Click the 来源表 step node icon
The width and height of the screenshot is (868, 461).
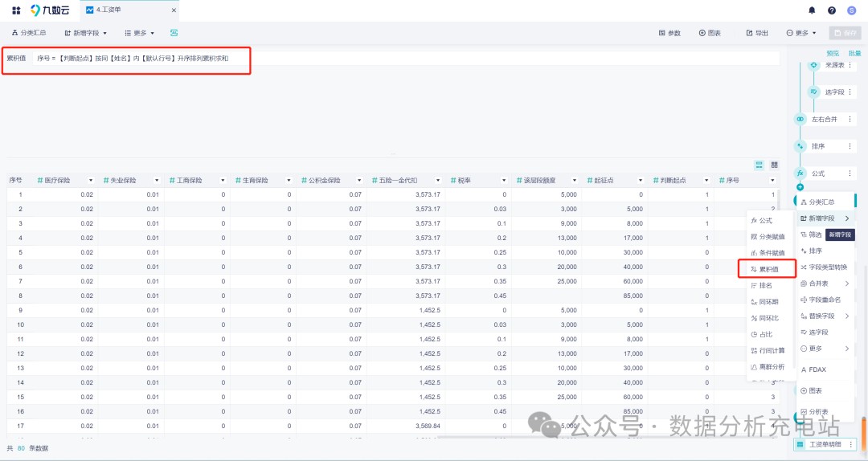point(813,65)
